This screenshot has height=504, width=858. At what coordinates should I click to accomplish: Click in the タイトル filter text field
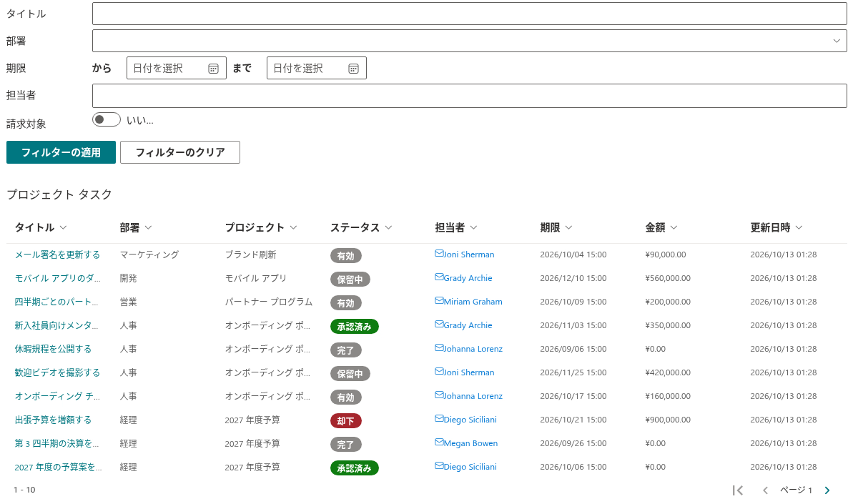pyautogui.click(x=470, y=14)
